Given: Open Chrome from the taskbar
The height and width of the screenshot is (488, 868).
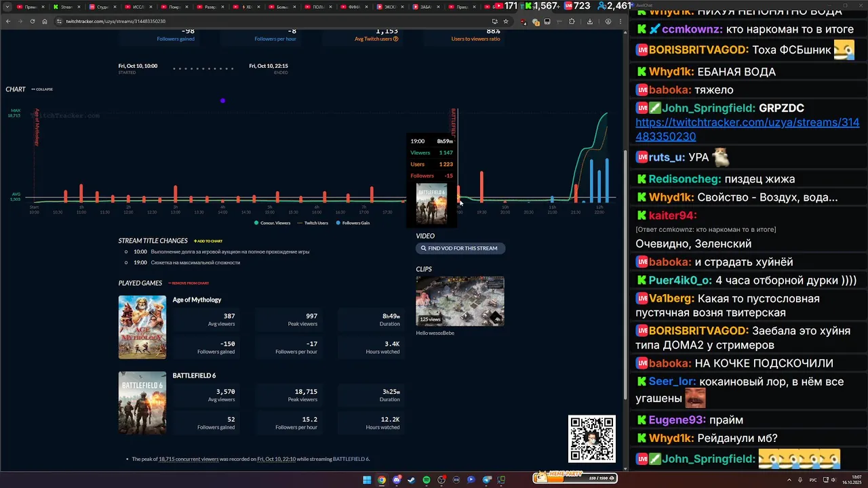Looking at the screenshot, I should point(382,480).
